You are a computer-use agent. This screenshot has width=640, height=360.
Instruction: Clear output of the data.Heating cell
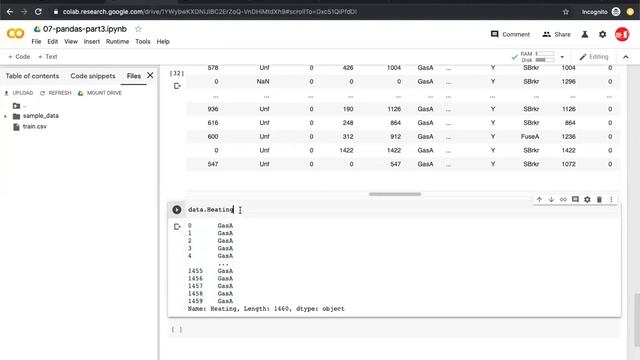coord(177,227)
